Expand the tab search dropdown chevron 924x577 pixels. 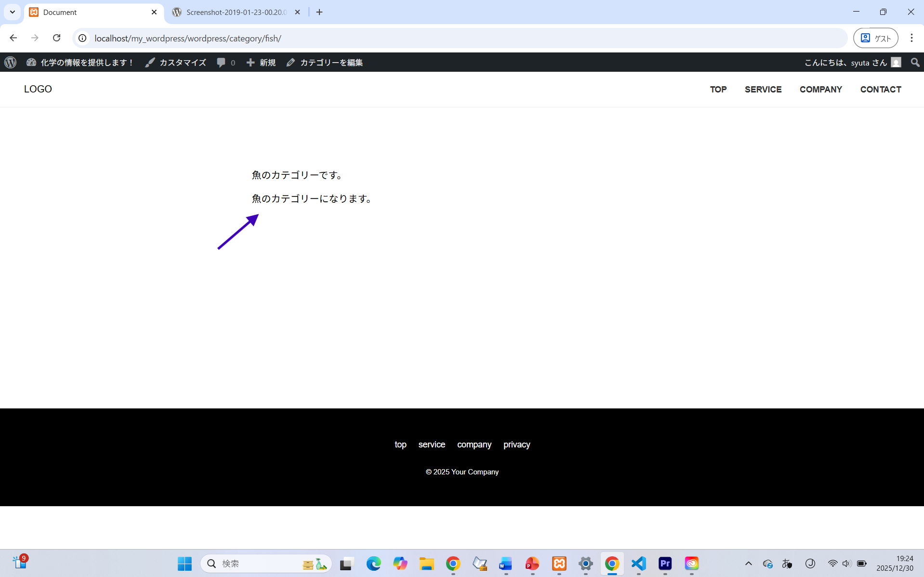click(x=13, y=12)
